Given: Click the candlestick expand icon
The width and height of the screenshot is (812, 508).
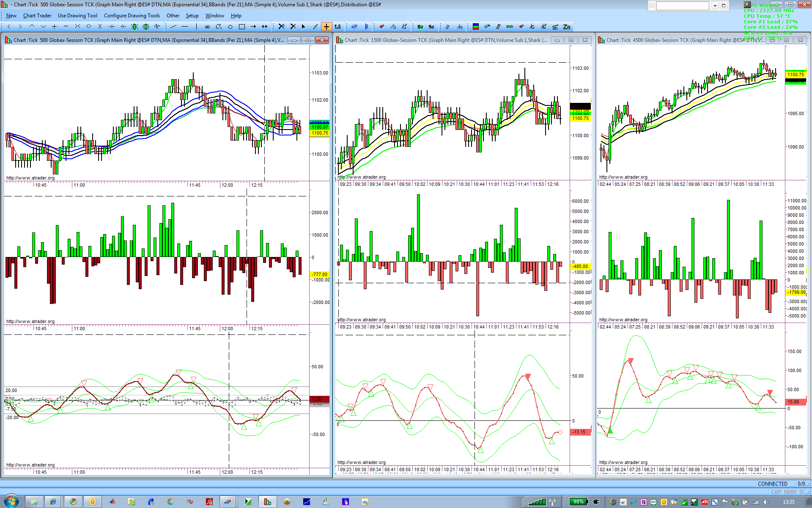Looking at the screenshot, I should 146,27.
